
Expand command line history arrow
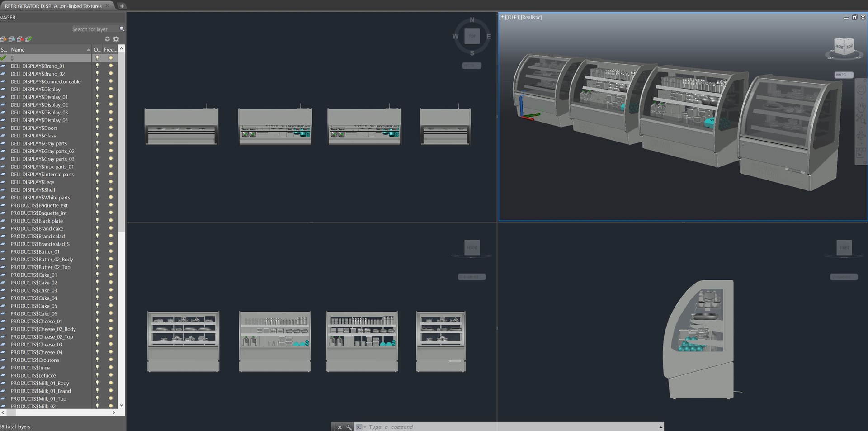point(660,427)
